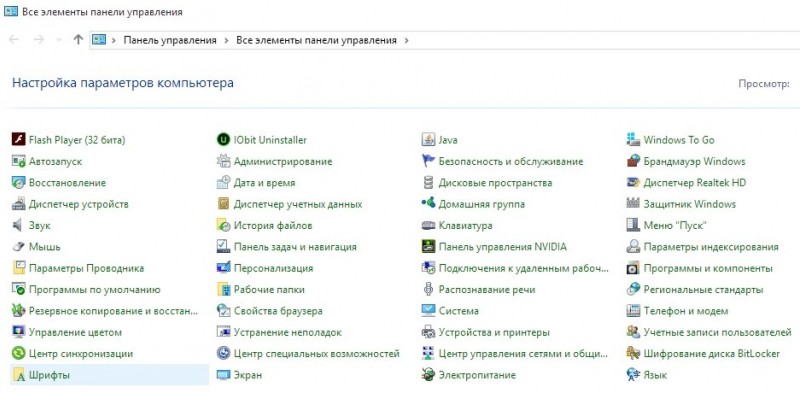This screenshot has width=800, height=393.
Task: Open Программы и компоненты link
Action: [708, 268]
